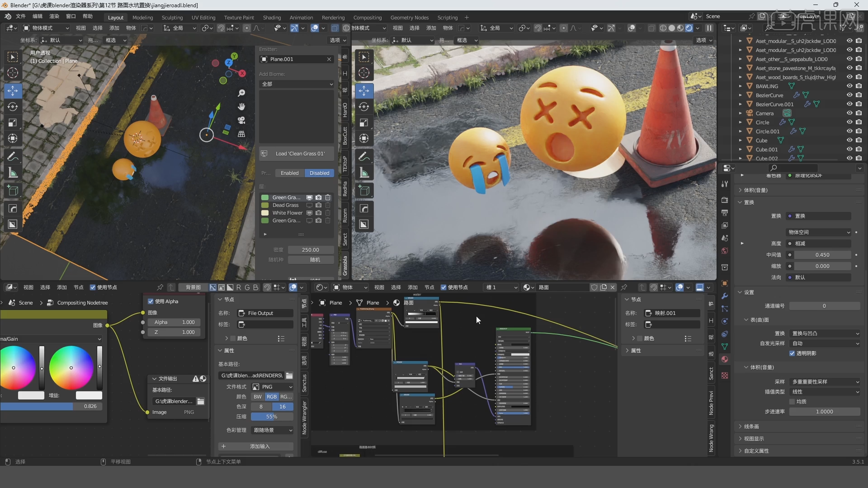
Task: Open the World properties tab in properties editor
Action: point(725,251)
